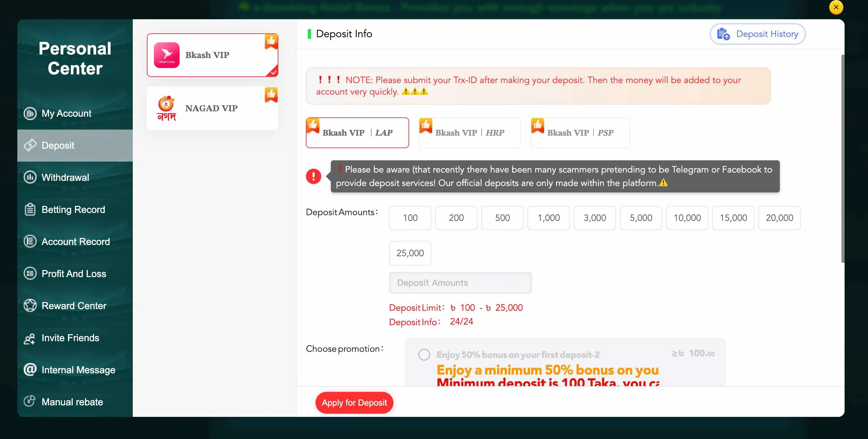Select 5,000 deposit amount
868x439 pixels.
tap(641, 218)
